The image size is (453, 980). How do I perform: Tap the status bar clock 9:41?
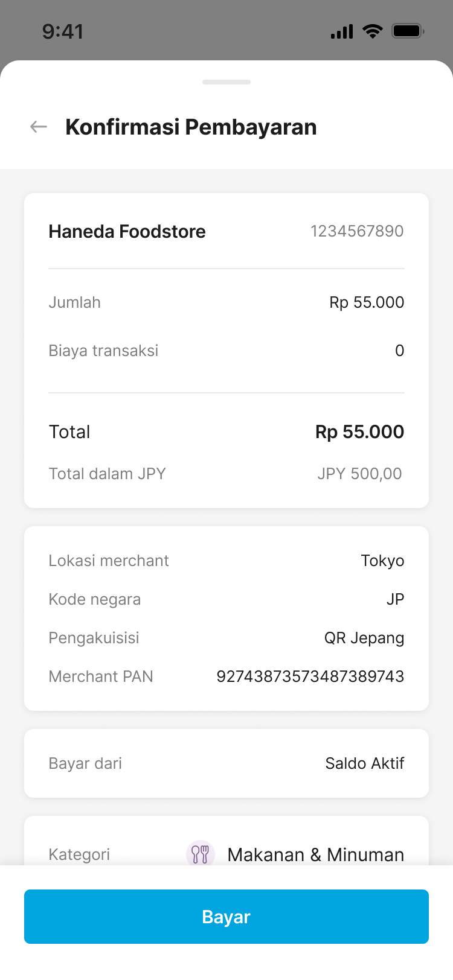click(x=63, y=31)
